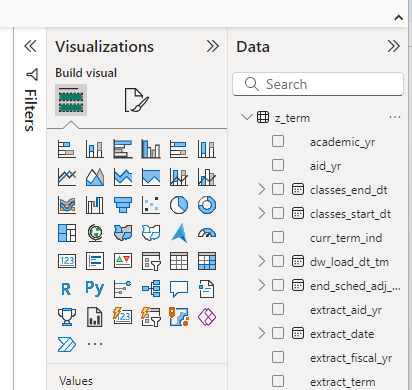
Task: Check the dw_load_dt_tm field
Action: pos(278,261)
